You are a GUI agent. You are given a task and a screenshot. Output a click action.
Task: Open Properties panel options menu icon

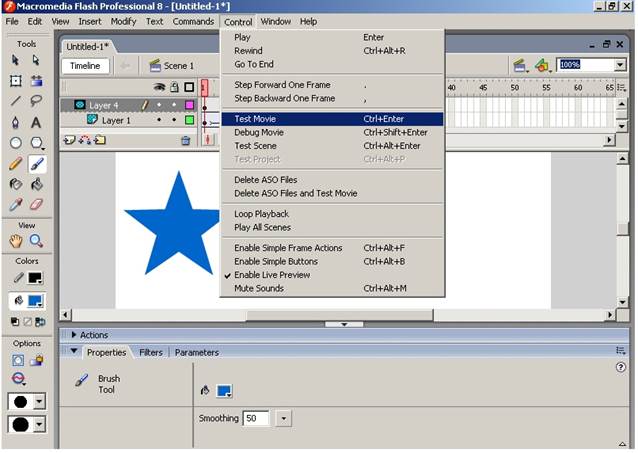(x=621, y=350)
